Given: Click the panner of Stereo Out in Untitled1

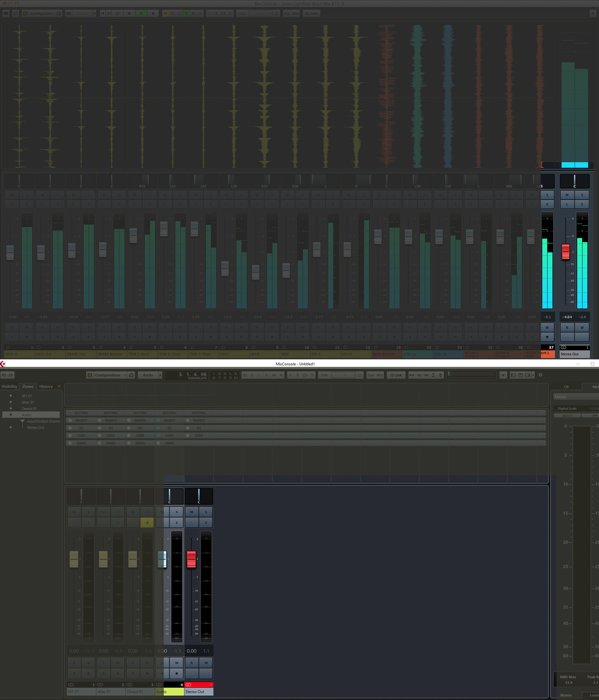Looking at the screenshot, I should 199,496.
